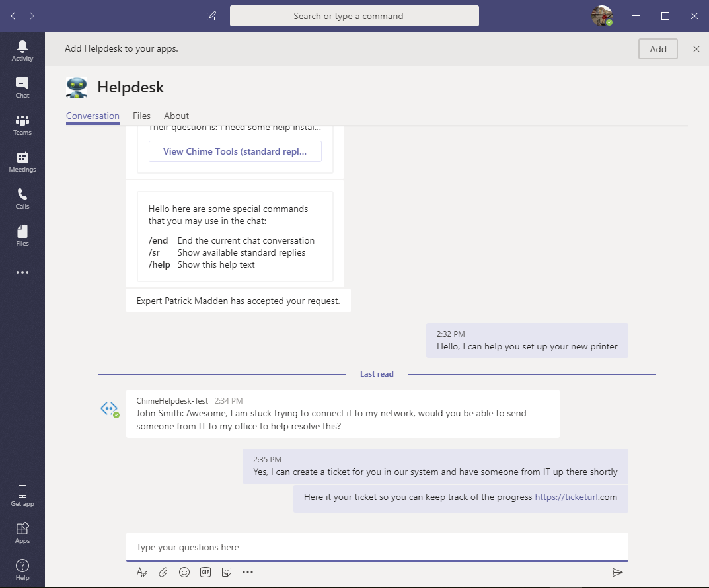Open the GIF picker

[205, 572]
